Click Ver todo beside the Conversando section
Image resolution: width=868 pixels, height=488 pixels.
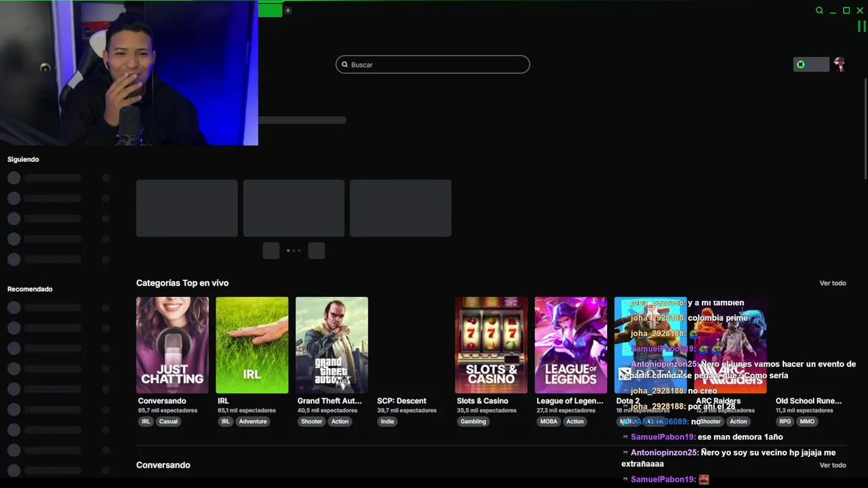tap(833, 465)
